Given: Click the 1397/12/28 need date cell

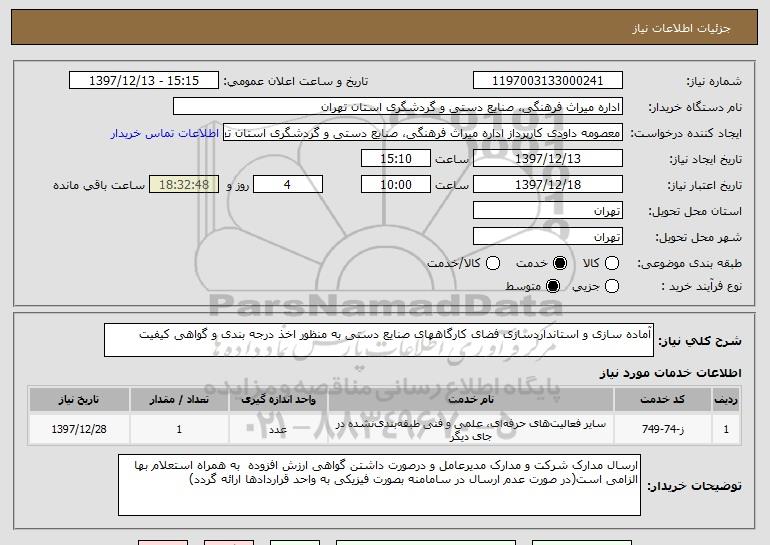Looking at the screenshot, I should tap(79, 429).
